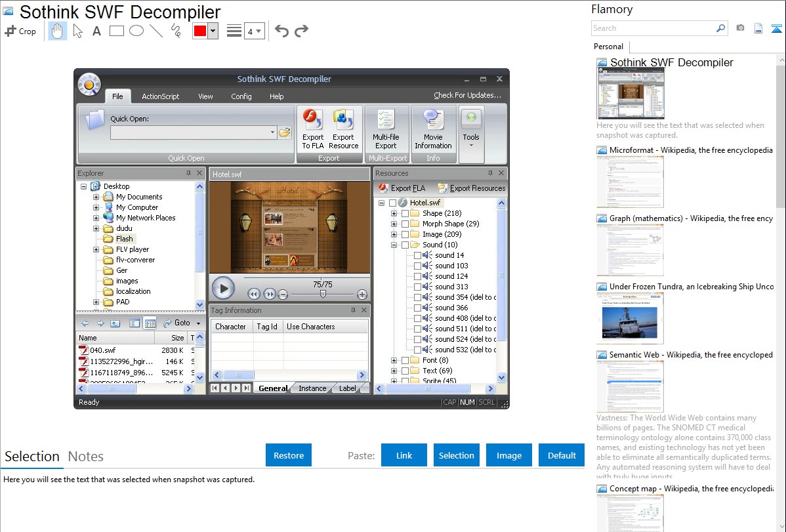Check the Image (209) checkbox
786x532 pixels.
[405, 235]
